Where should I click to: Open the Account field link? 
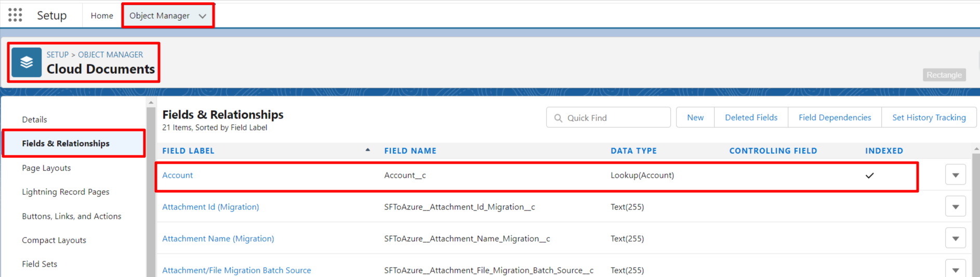click(x=177, y=175)
